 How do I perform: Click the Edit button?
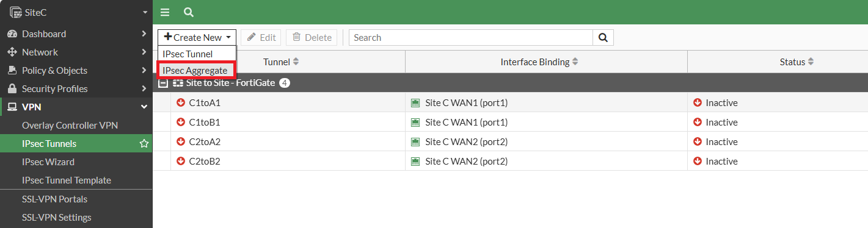pos(261,37)
